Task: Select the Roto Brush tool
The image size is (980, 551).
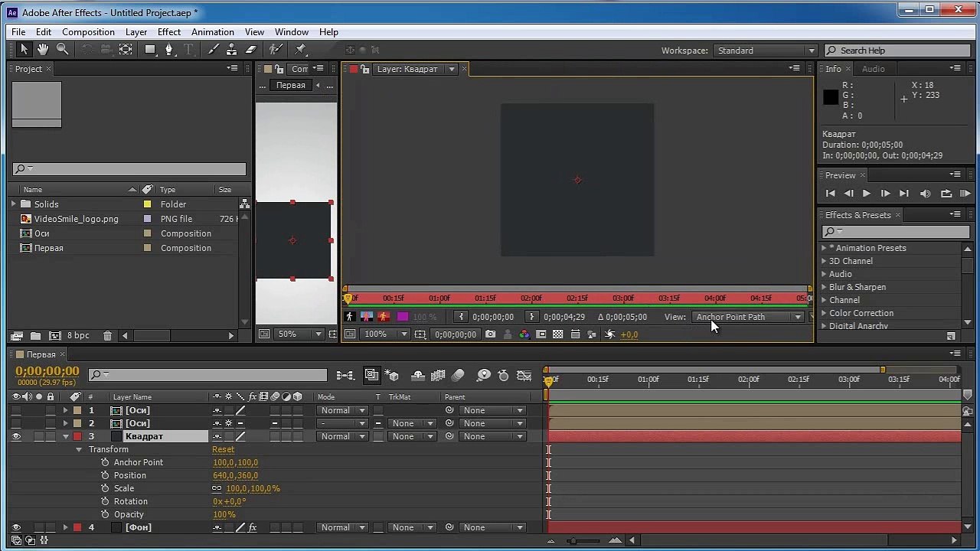Action: (x=276, y=50)
